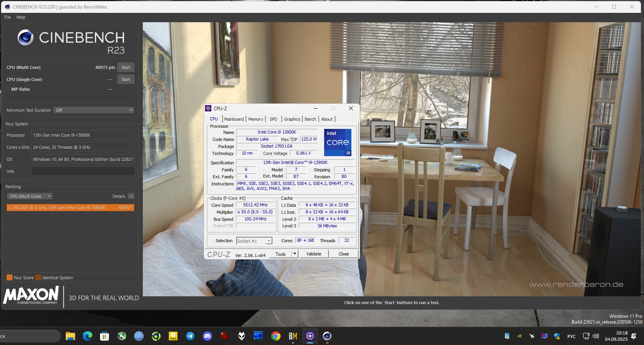Open the SPD tab in CPU-Z
This screenshot has height=345, width=644.
pyautogui.click(x=274, y=119)
